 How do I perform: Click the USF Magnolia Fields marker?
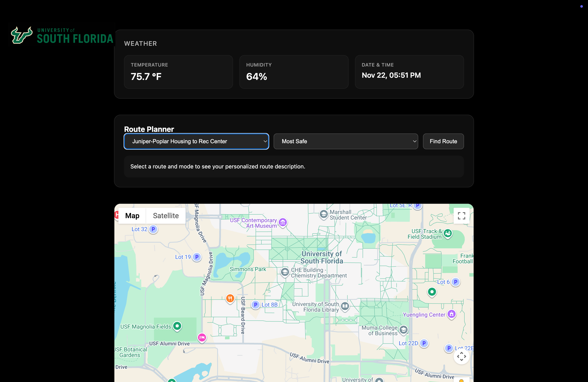click(177, 326)
